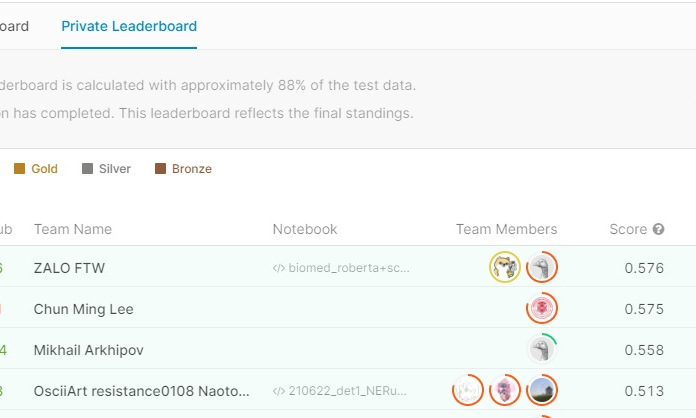
Task: Open the 210622_det1_NERu... notebook link
Action: 340,391
